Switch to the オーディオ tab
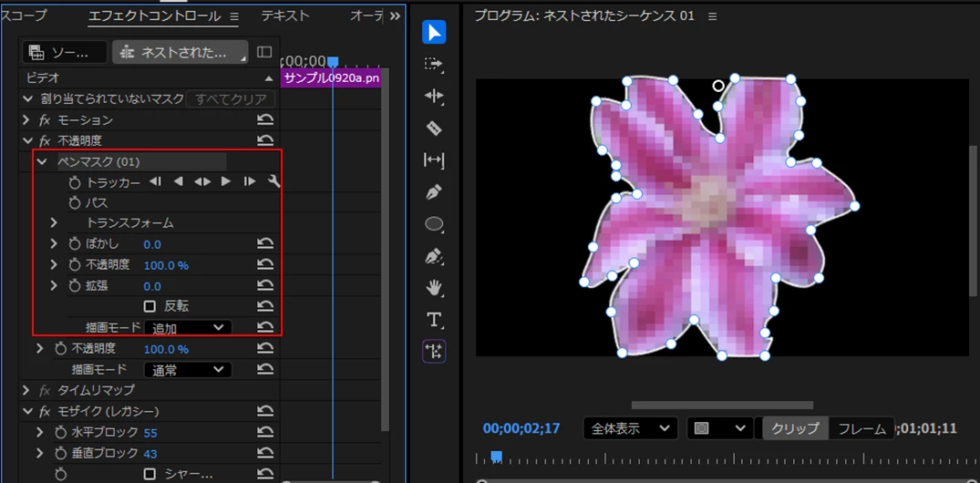Viewport: 980px width, 483px height. coord(366,15)
